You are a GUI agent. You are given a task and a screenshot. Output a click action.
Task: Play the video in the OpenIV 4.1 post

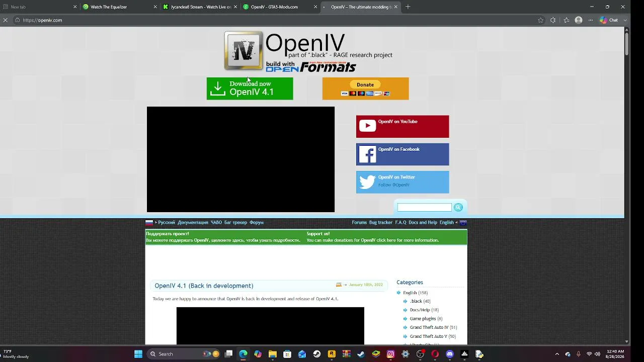click(x=270, y=326)
